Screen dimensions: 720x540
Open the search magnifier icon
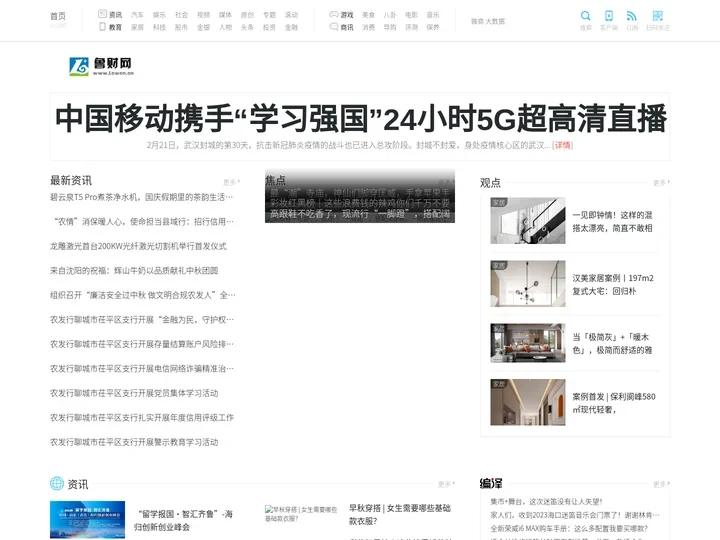pyautogui.click(x=585, y=16)
